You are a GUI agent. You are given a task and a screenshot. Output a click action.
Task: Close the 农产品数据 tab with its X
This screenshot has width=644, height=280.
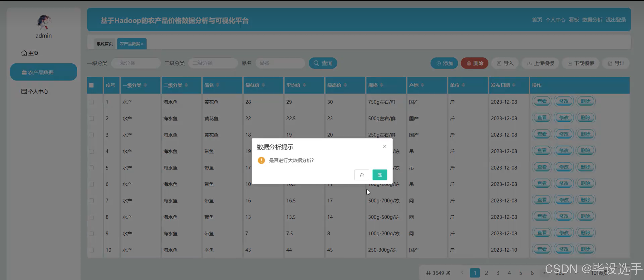(142, 44)
